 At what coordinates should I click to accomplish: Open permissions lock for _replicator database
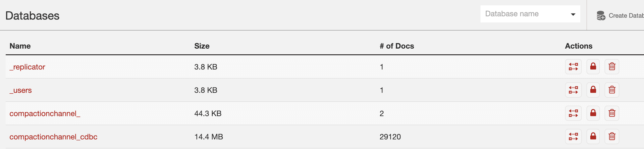tap(593, 66)
